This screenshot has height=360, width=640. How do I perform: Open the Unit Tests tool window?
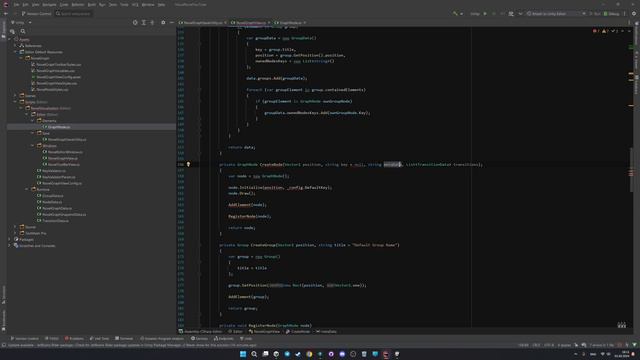click(x=99, y=338)
